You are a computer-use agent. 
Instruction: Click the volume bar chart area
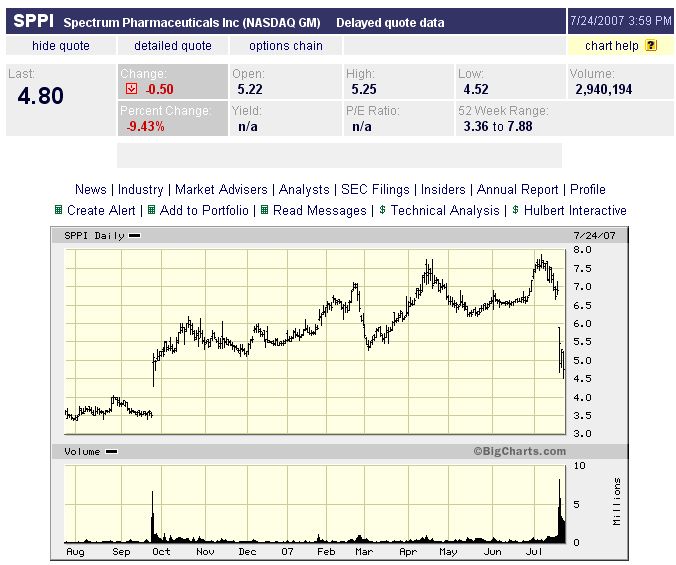(x=315, y=504)
